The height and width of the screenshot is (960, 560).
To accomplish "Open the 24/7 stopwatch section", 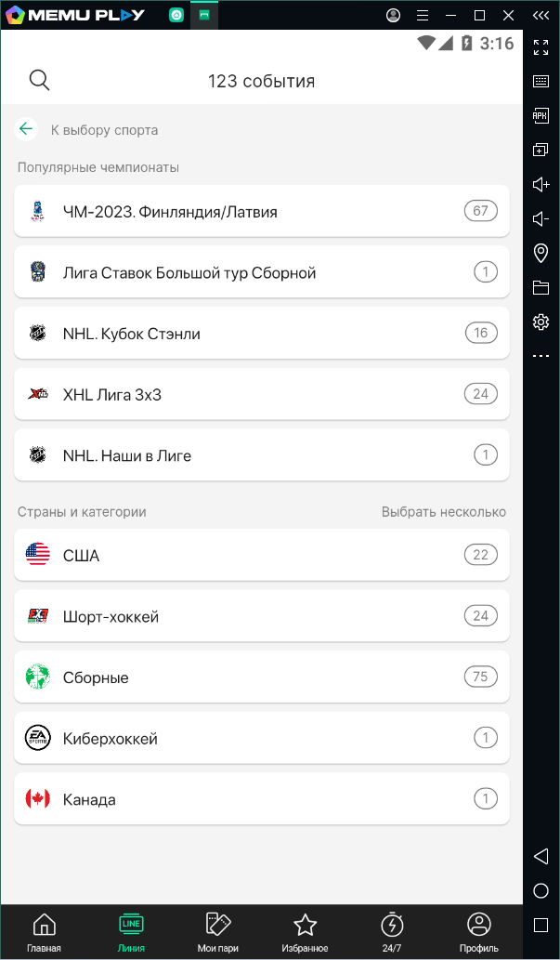I will click(x=392, y=932).
